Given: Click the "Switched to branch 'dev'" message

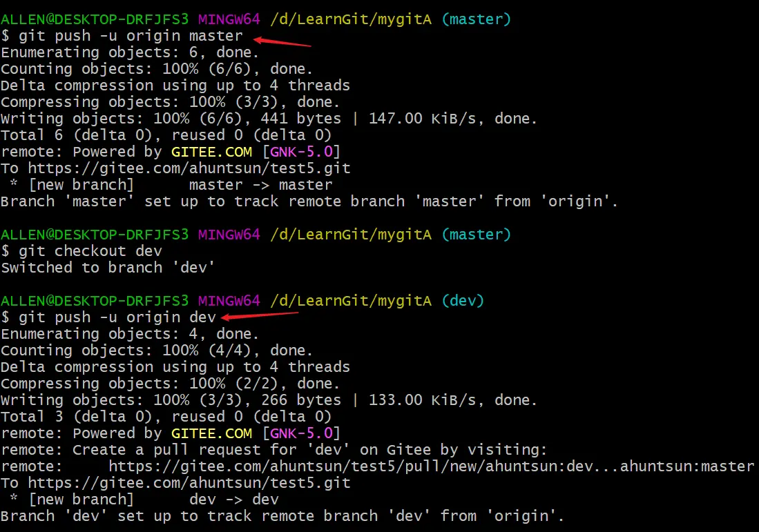Looking at the screenshot, I should pos(108,268).
